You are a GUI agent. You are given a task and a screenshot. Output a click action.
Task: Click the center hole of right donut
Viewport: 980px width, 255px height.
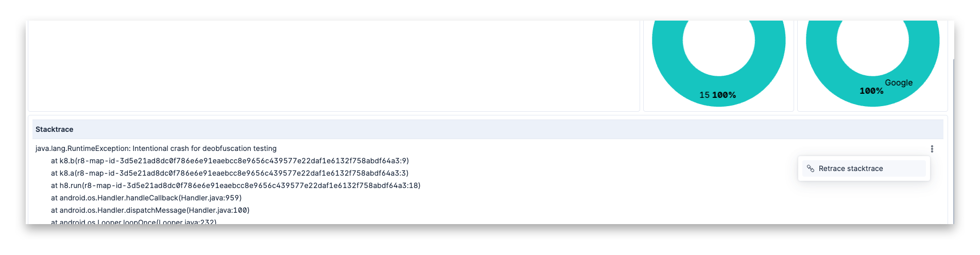(x=873, y=41)
